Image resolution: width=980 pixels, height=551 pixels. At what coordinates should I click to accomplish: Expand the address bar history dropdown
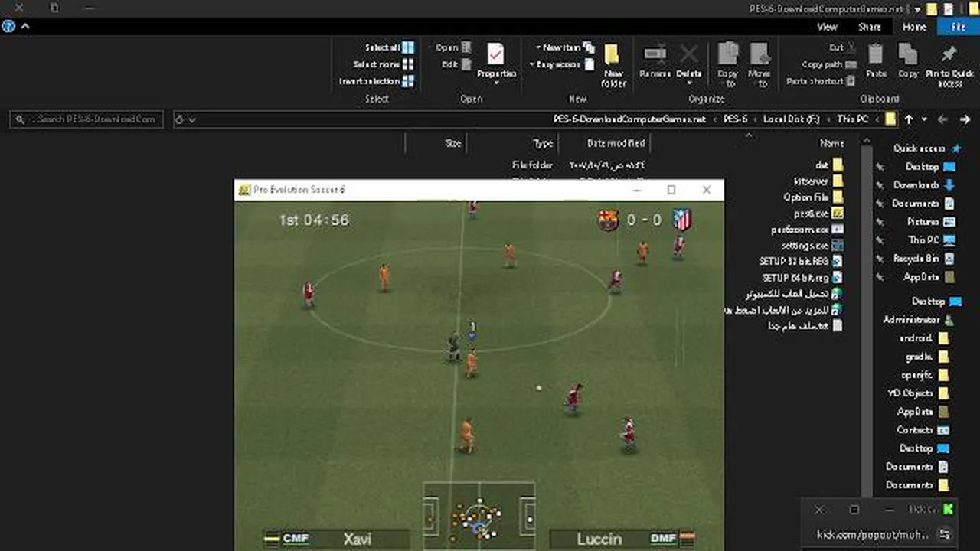pos(192,119)
